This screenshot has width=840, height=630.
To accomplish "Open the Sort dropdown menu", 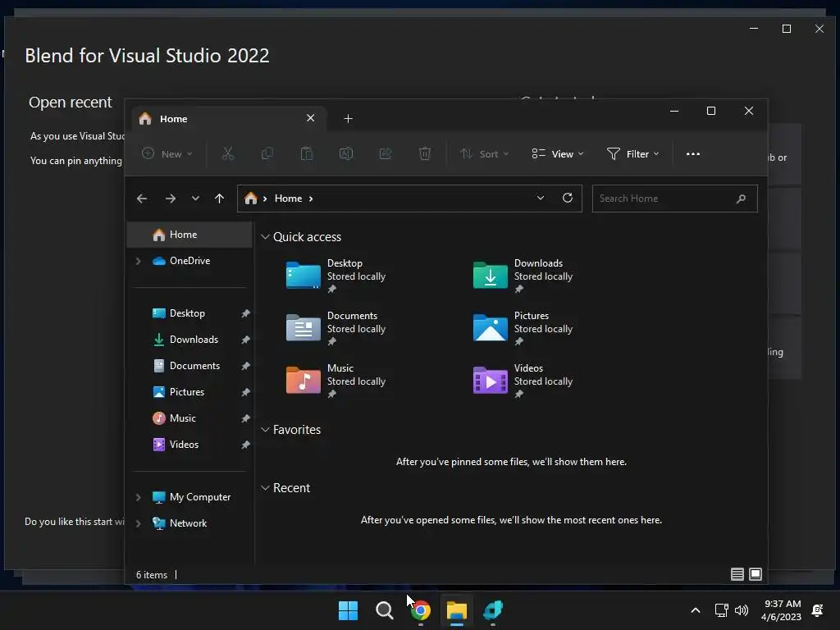I will 484,153.
